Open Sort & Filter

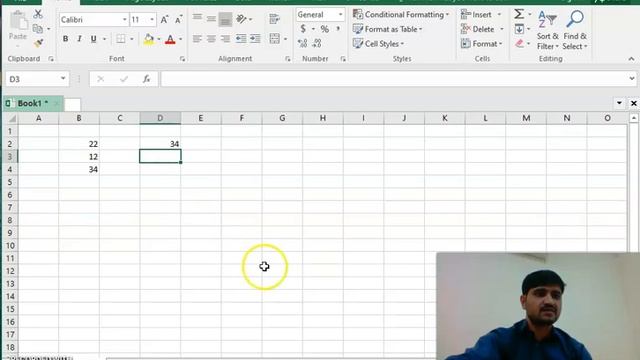[548, 31]
